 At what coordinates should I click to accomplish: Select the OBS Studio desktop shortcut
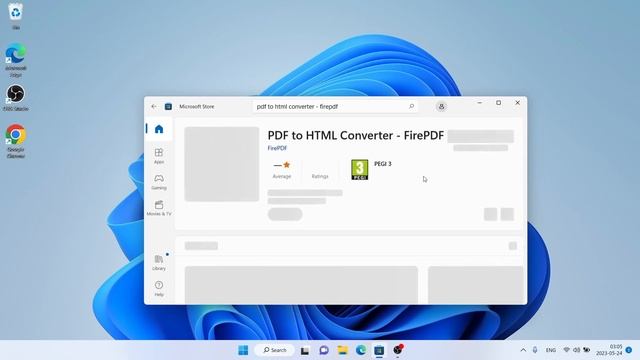(16, 98)
